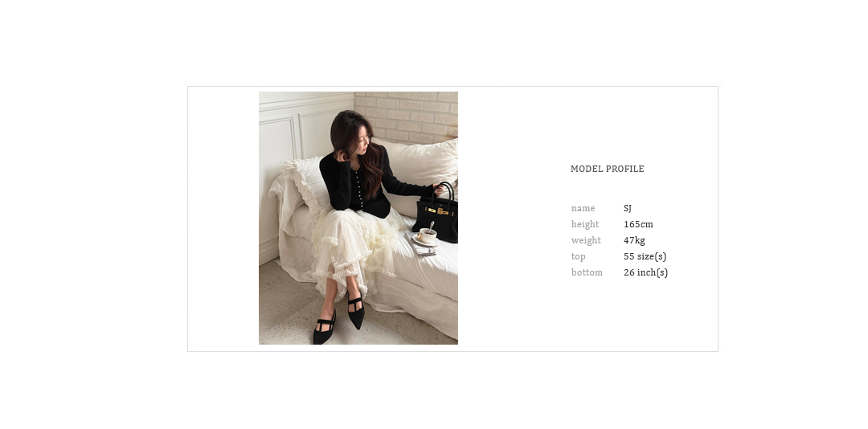This screenshot has width=868, height=429.
Task: Select the height label
Action: click(x=585, y=224)
